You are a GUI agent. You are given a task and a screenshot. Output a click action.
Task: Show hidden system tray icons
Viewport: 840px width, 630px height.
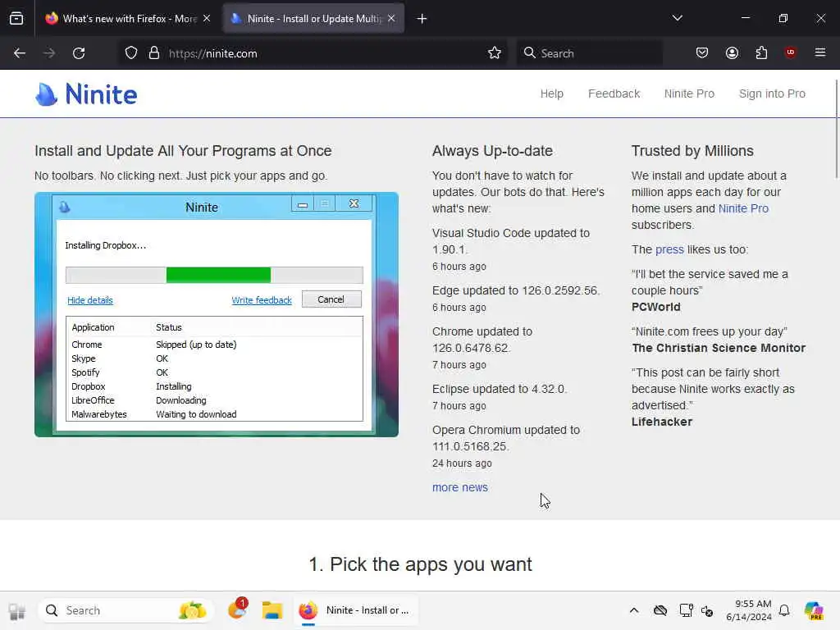634,610
